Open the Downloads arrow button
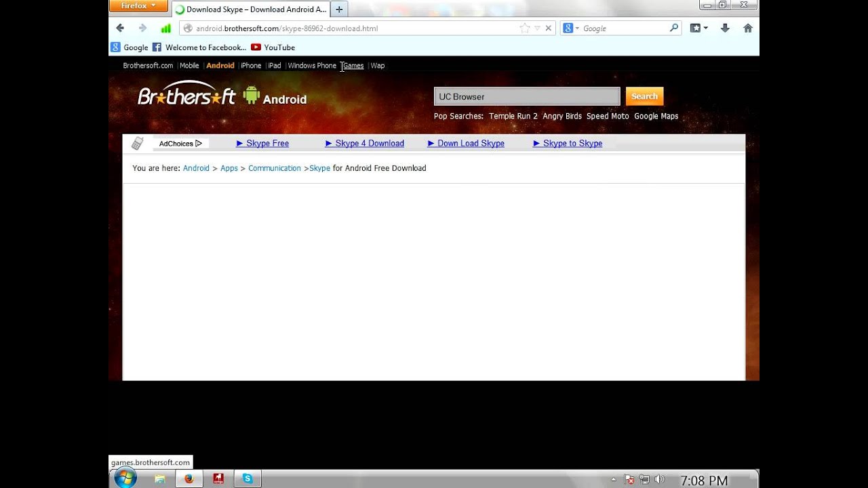The width and height of the screenshot is (868, 488). [x=725, y=28]
